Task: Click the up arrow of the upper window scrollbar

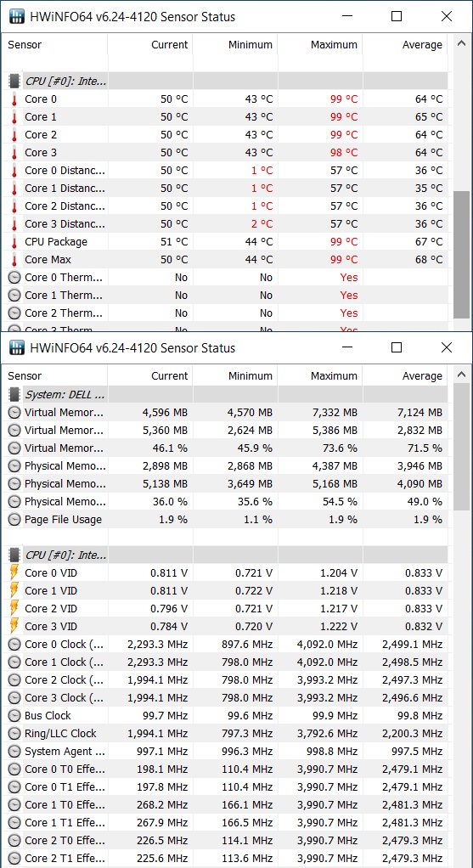Action: [461, 43]
